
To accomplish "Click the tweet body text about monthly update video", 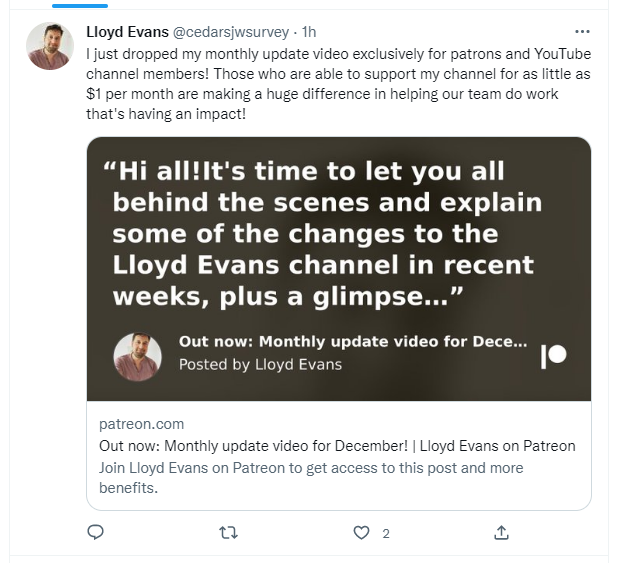I will [339, 84].
